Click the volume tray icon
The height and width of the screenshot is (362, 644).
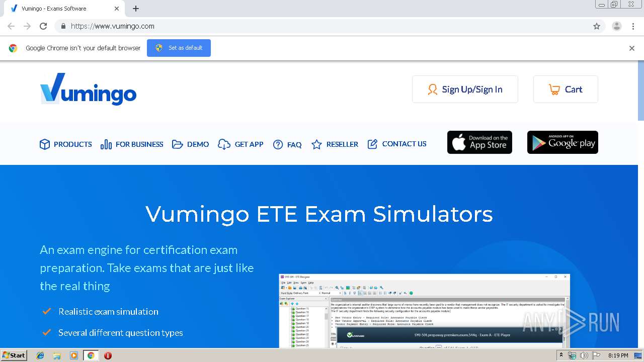click(584, 355)
